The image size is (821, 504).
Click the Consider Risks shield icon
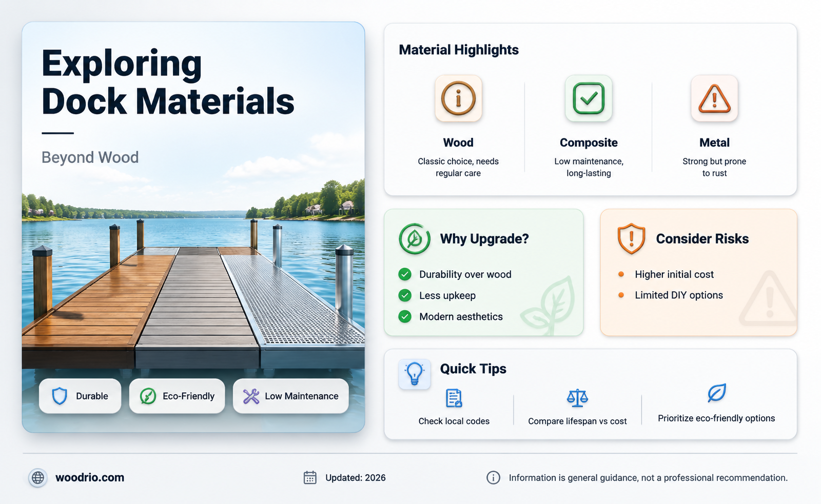(631, 239)
